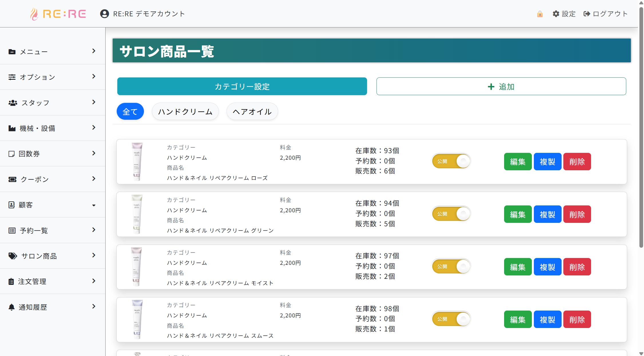Click the 回数券 ticket icon

click(x=12, y=153)
